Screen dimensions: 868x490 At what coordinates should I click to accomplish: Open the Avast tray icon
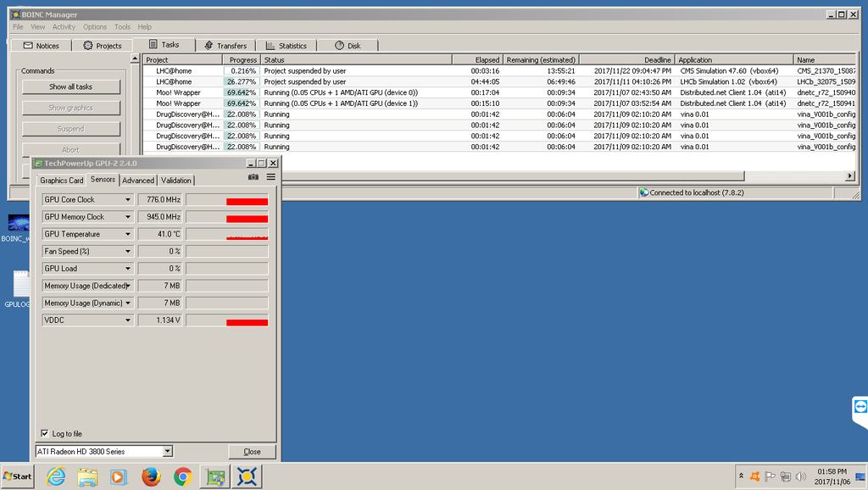pos(754,476)
